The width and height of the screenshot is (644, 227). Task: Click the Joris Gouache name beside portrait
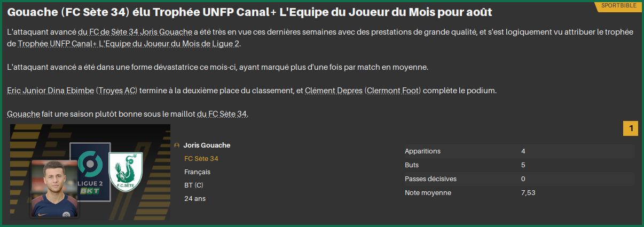(207, 145)
